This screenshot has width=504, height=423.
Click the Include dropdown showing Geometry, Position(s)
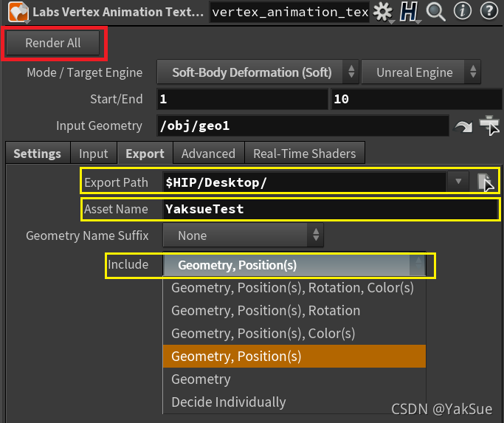coord(294,265)
